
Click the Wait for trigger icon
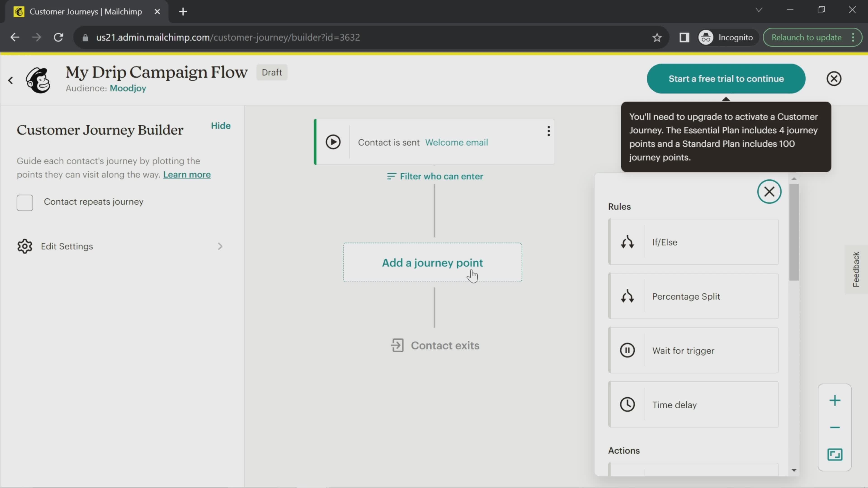pyautogui.click(x=628, y=350)
